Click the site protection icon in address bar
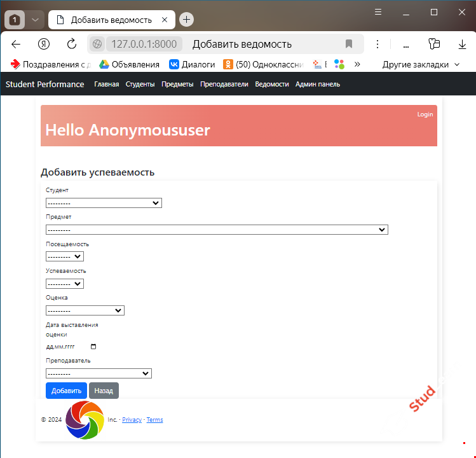Viewport: 476px width, 458px height. pyautogui.click(x=97, y=45)
